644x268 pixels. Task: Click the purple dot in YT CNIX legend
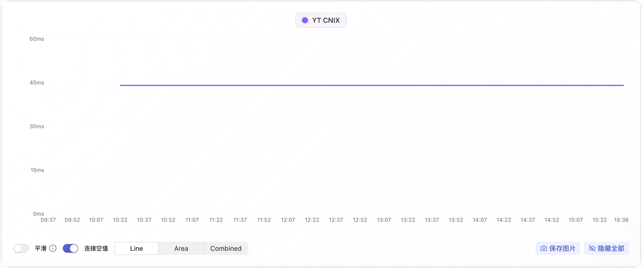coord(305,20)
